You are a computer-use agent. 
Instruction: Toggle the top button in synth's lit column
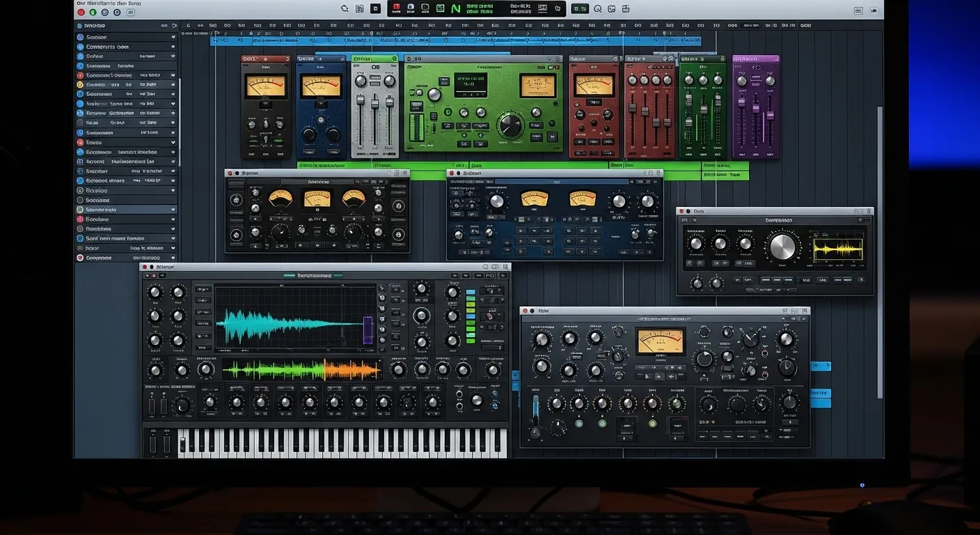(x=471, y=293)
